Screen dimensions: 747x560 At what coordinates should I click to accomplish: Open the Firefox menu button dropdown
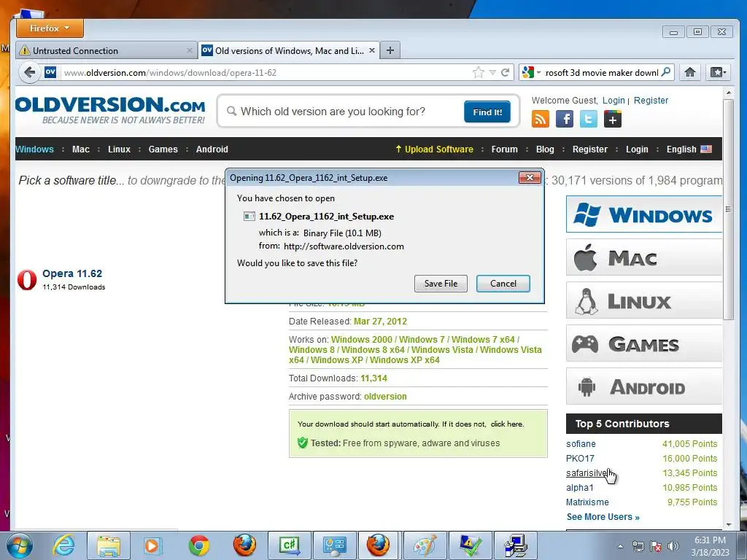[50, 28]
